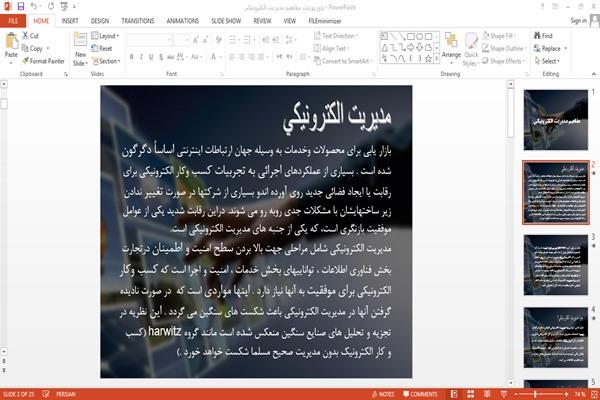Activate the Format Painter
This screenshot has width=600, height=400.
pyautogui.click(x=43, y=61)
